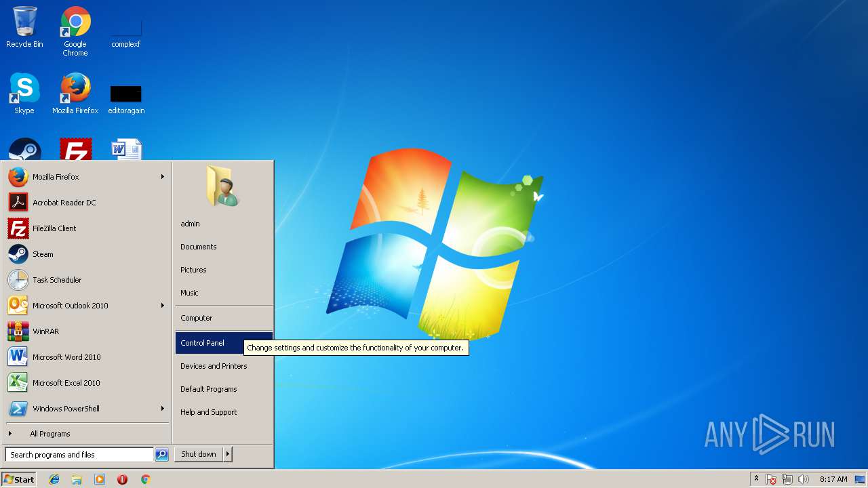868x488 pixels.
Task: Click Microsoft Word 2010 icon
Action: pos(18,357)
